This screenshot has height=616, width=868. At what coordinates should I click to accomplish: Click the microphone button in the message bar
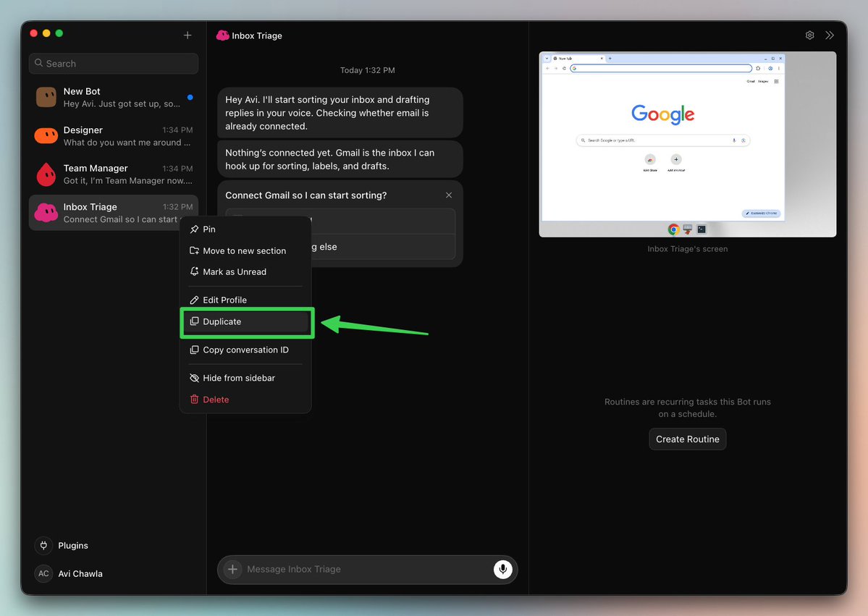click(x=502, y=569)
